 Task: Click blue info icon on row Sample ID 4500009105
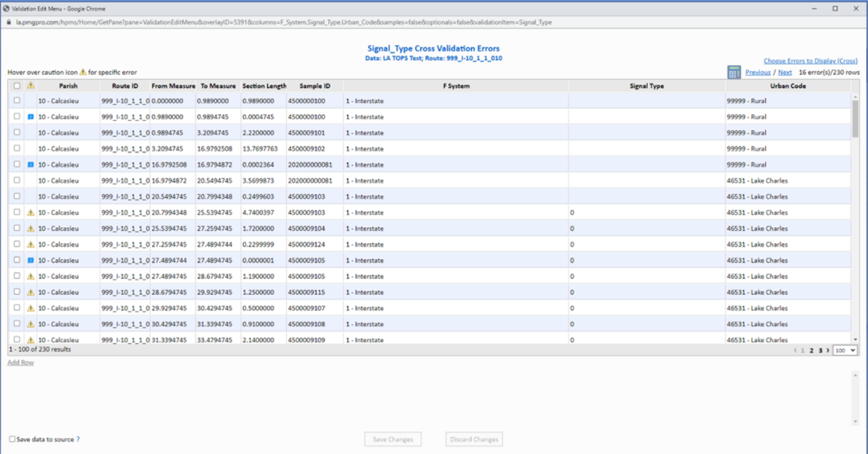coord(30,260)
